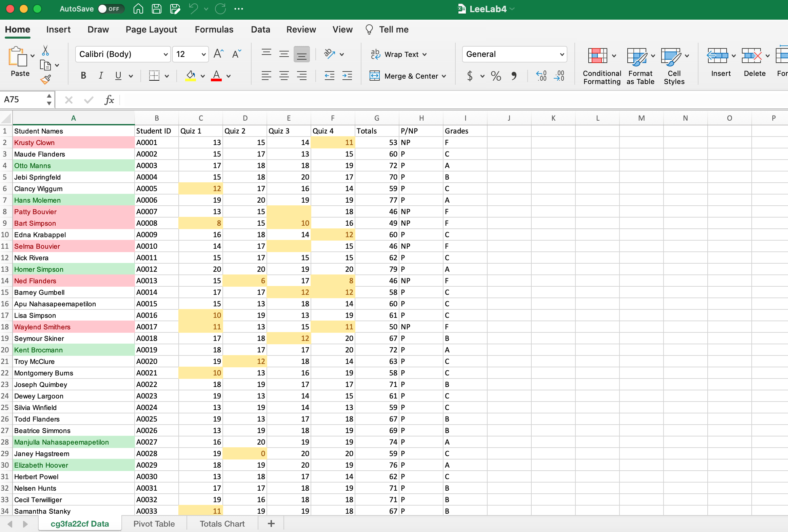Decrease font size with small A icon
Viewport: 788px width, 532px height.
pos(236,54)
